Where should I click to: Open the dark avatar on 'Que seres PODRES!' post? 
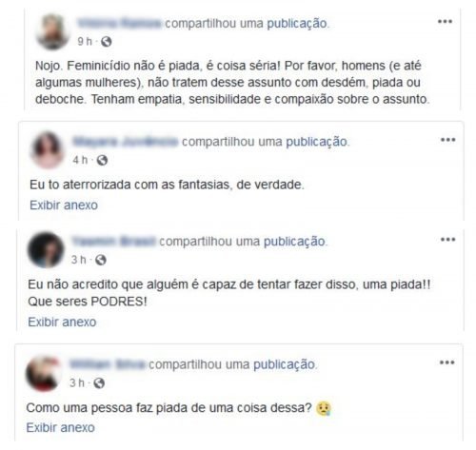point(46,250)
